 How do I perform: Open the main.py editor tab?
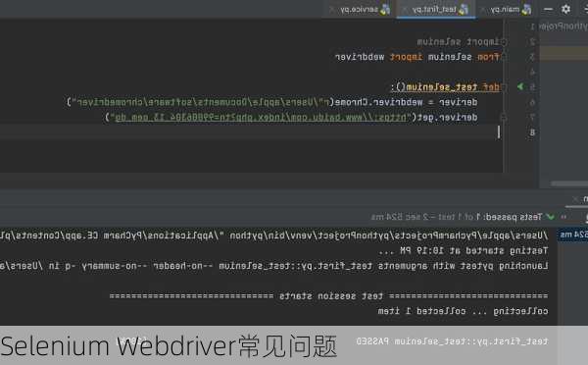coord(507,10)
